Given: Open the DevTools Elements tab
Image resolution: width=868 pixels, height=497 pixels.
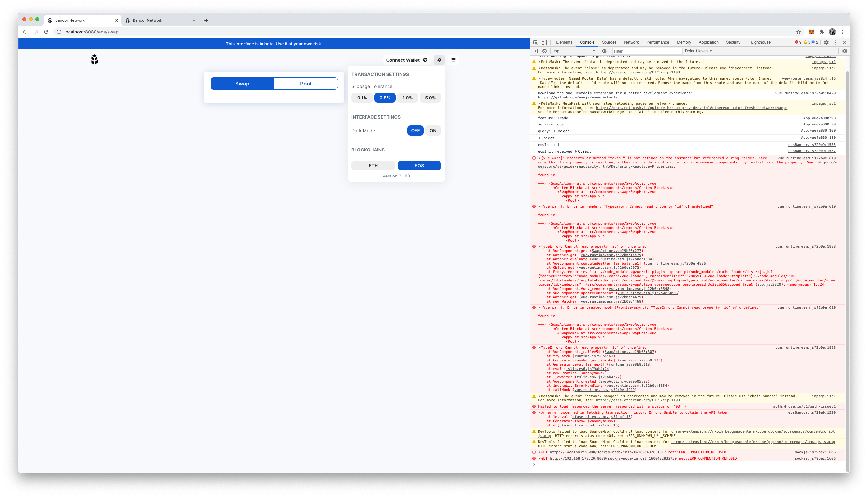Looking at the screenshot, I should [564, 42].
